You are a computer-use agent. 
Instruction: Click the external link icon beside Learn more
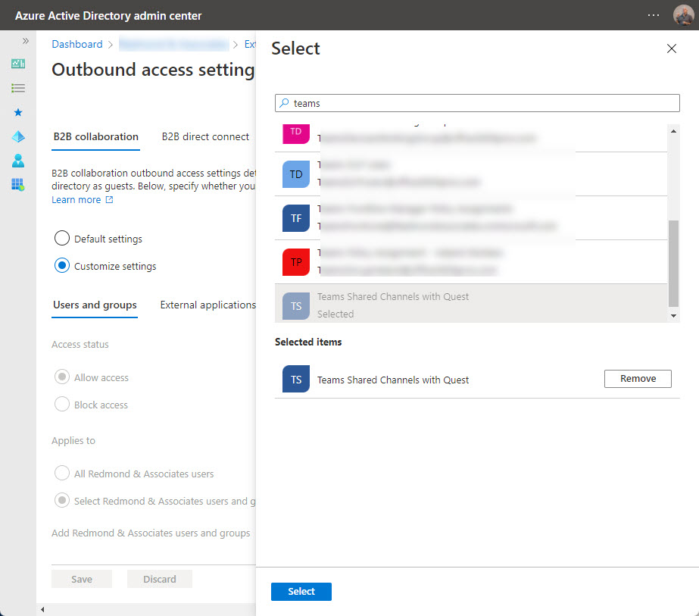click(109, 200)
